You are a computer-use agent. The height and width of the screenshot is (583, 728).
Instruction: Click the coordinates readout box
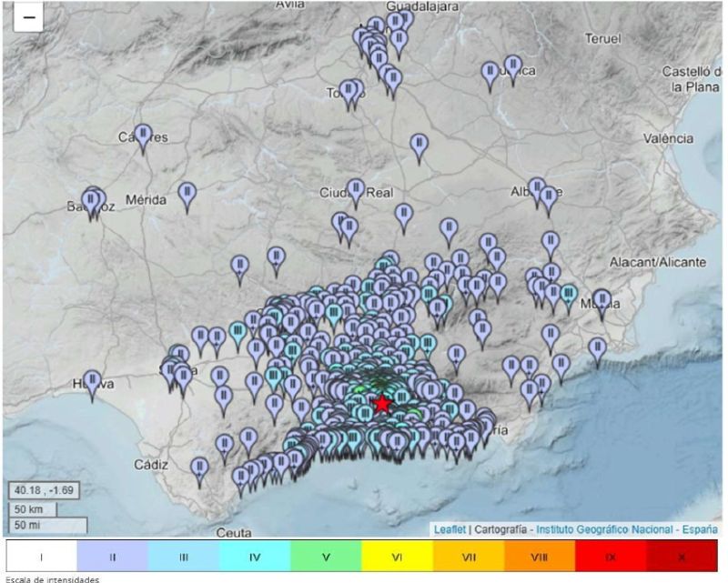pyautogui.click(x=44, y=490)
